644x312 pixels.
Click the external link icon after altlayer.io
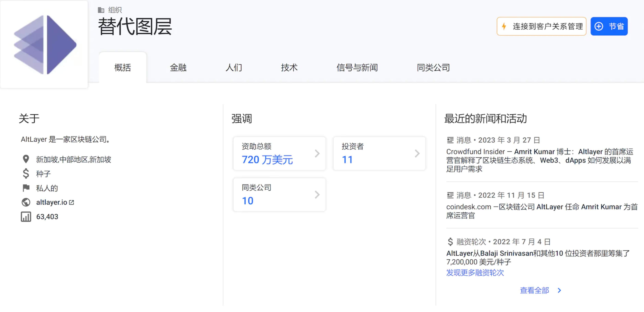[72, 202]
